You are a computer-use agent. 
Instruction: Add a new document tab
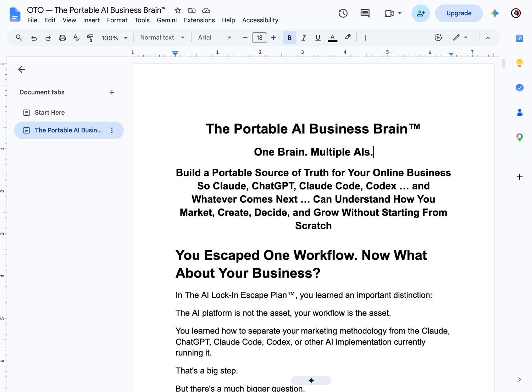coord(112,93)
